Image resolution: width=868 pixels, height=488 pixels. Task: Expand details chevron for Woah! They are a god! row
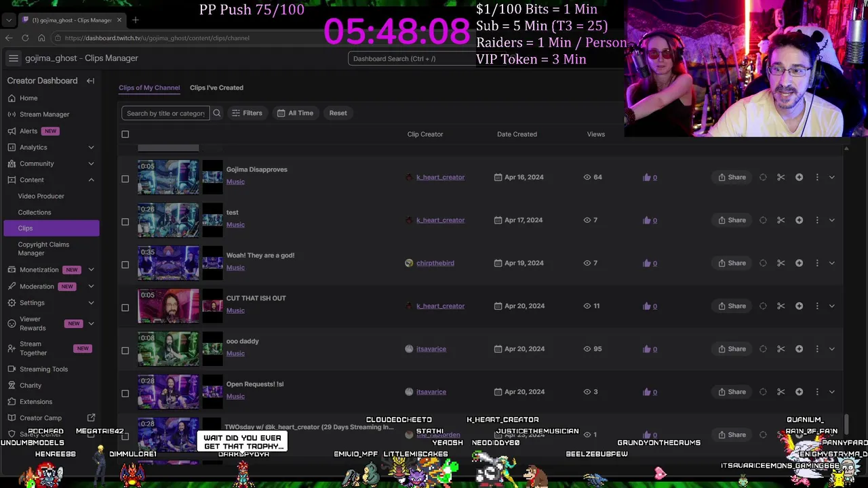click(x=832, y=263)
